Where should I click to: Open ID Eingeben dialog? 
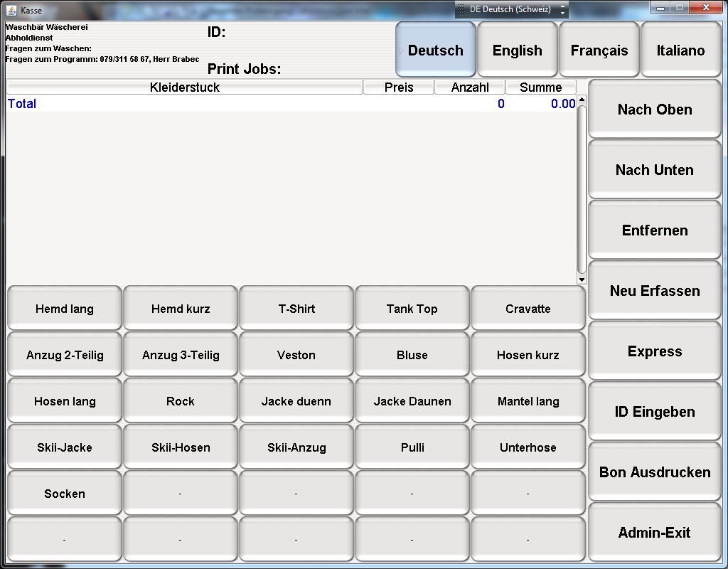coord(655,411)
